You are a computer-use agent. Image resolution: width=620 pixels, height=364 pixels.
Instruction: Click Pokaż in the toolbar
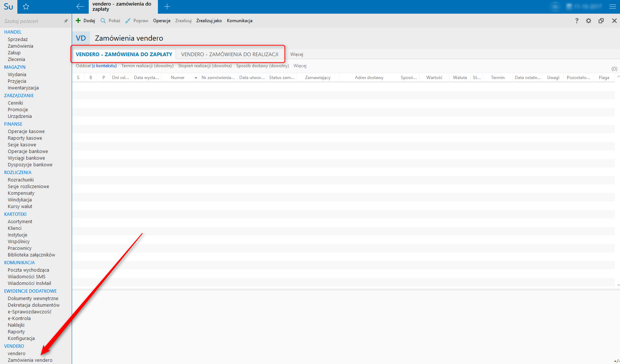[111, 21]
